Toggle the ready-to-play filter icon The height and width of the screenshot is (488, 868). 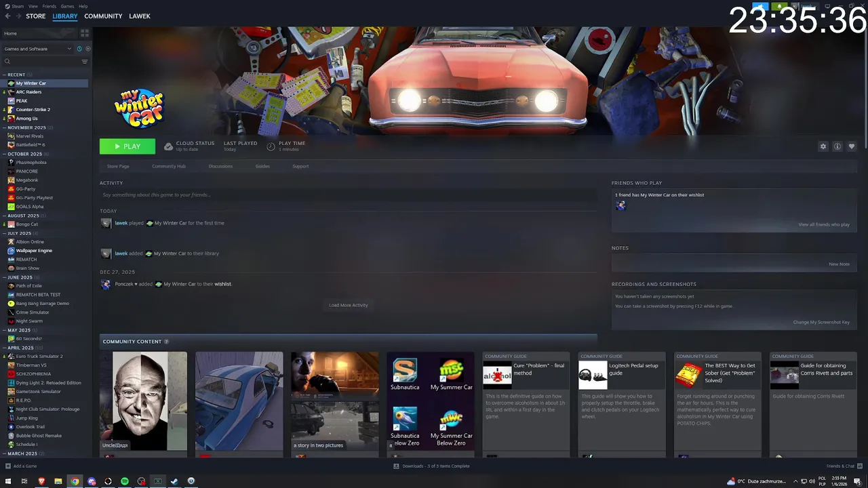[x=87, y=49]
